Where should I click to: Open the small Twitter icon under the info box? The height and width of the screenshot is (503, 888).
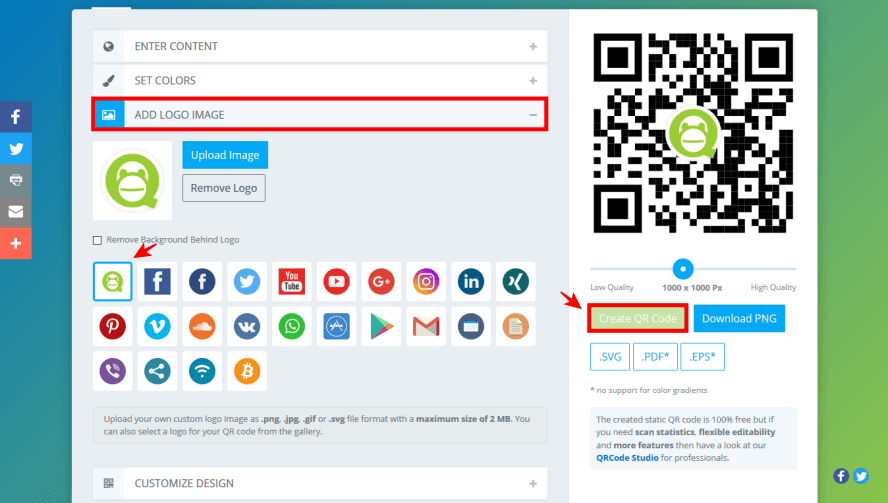861,476
